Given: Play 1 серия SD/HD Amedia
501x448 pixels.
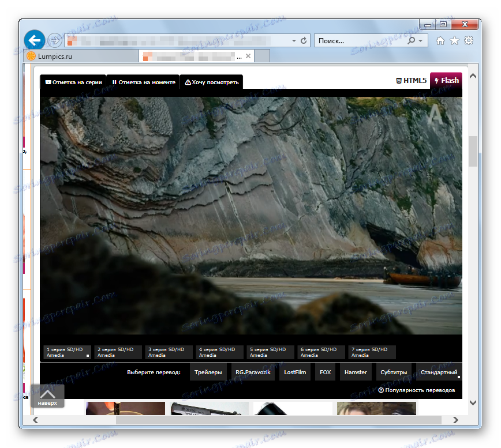Looking at the screenshot, I should (x=67, y=352).
